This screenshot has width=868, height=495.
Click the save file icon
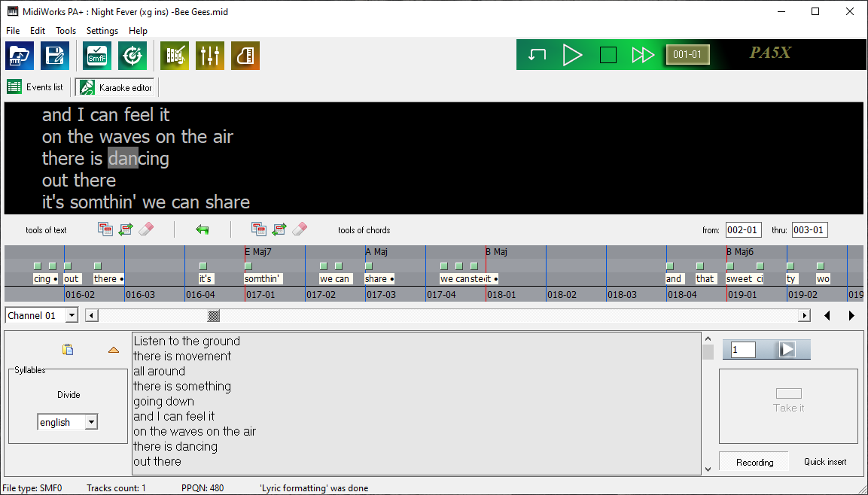click(x=54, y=56)
